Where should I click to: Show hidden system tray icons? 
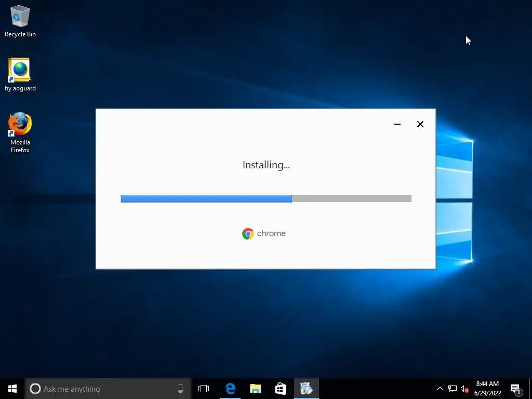point(440,389)
